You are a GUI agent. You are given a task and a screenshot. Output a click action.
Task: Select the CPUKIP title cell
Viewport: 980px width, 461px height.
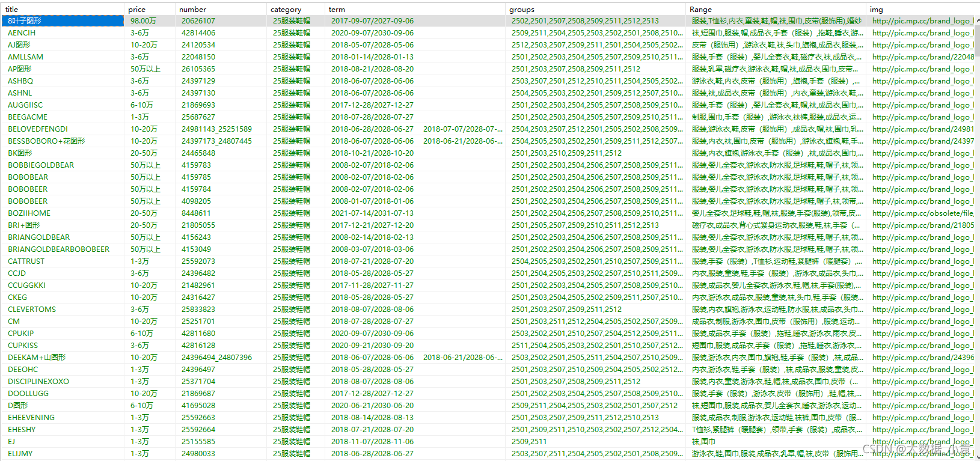coord(63,334)
